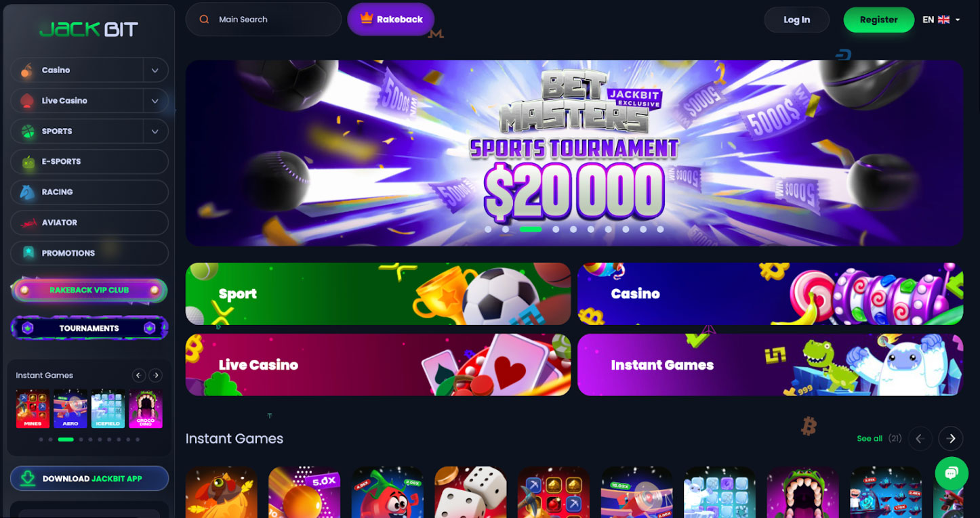Go to the PROMOTIONS menu item
This screenshot has height=518, width=980.
click(89, 253)
